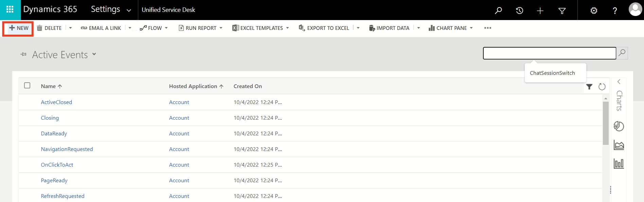This screenshot has width=644, height=202.
Task: Expand the Settings navigation chevron
Action: [x=129, y=11]
